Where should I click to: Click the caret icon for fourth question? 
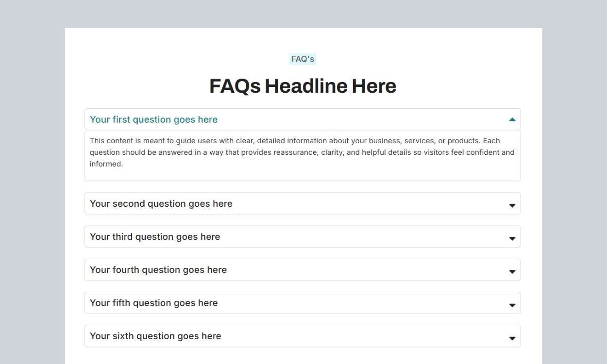pos(512,271)
